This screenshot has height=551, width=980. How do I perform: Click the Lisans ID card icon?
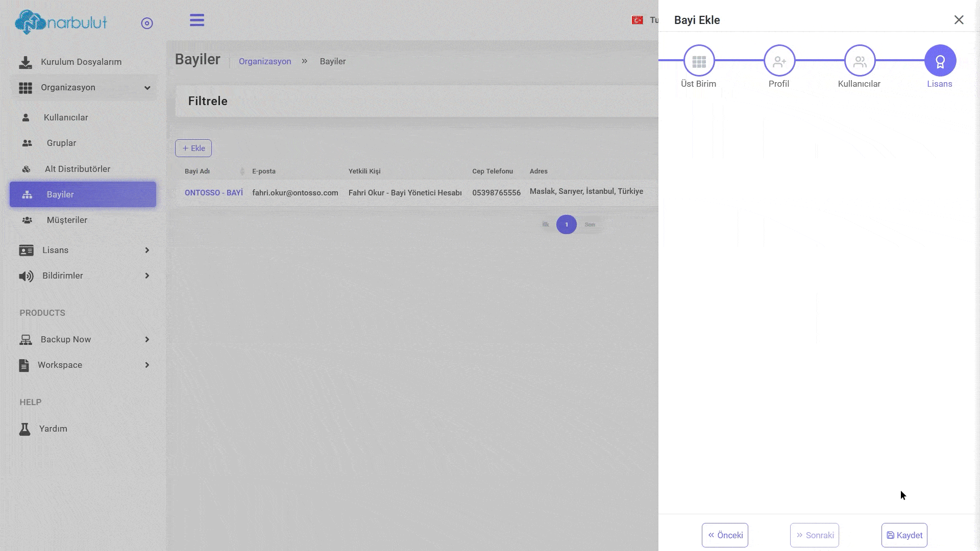[x=26, y=251]
